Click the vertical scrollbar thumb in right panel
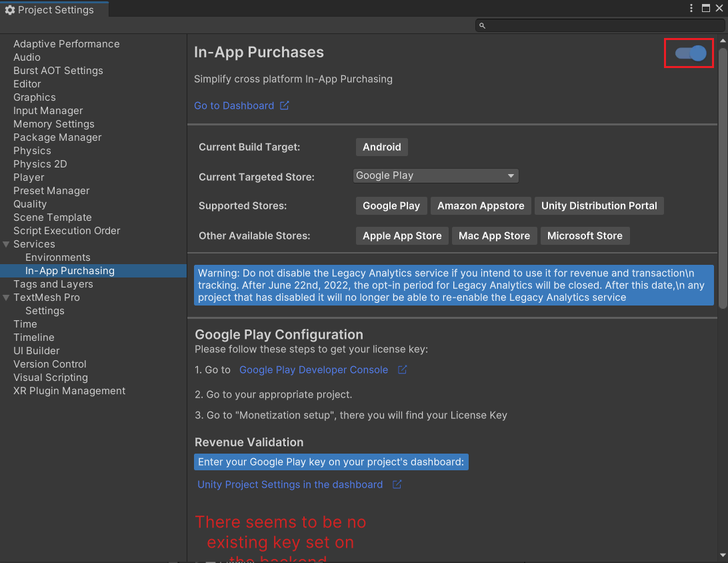 pos(723,177)
